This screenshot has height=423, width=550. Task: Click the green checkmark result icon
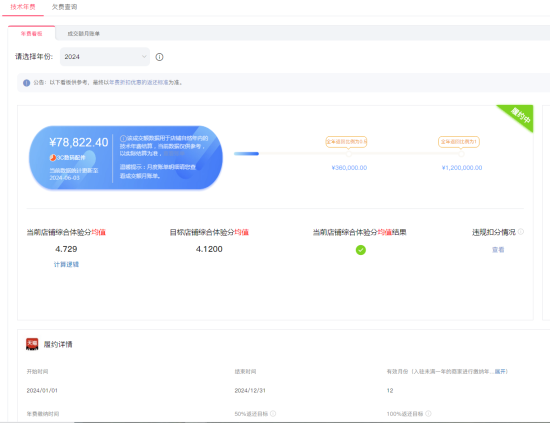(361, 250)
